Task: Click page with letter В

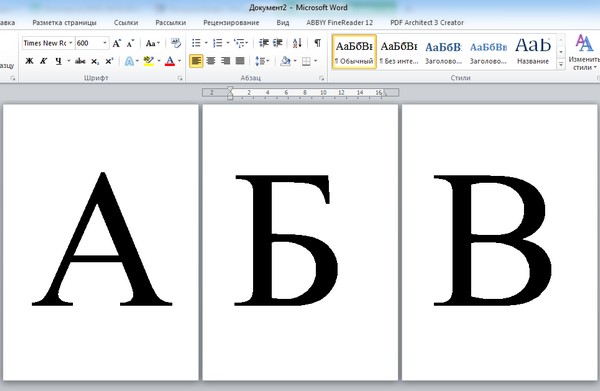Action: (499, 242)
